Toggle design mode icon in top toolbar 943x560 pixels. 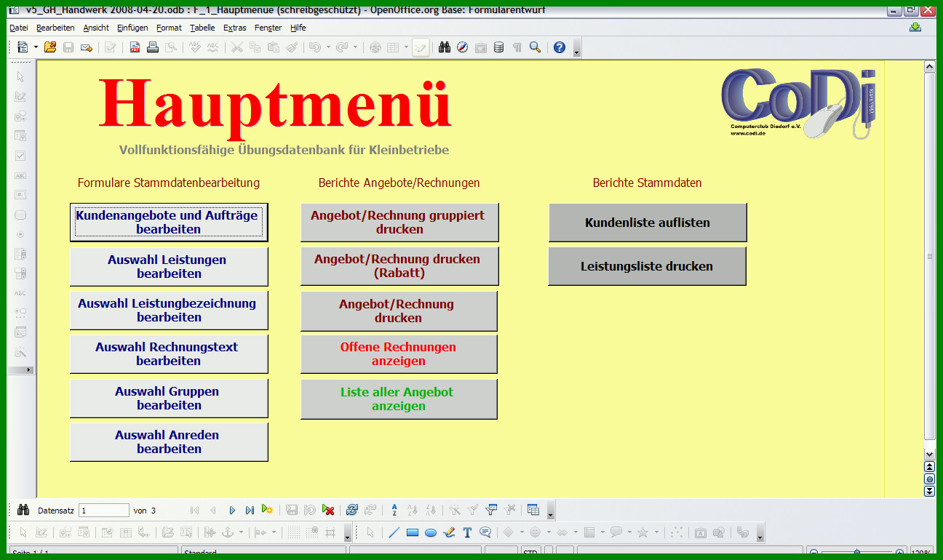pyautogui.click(x=421, y=47)
